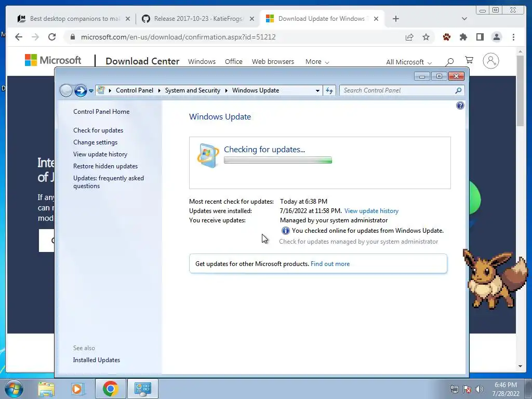This screenshot has width=532, height=399.
Task: Click the network tray icon
Action: point(454,389)
